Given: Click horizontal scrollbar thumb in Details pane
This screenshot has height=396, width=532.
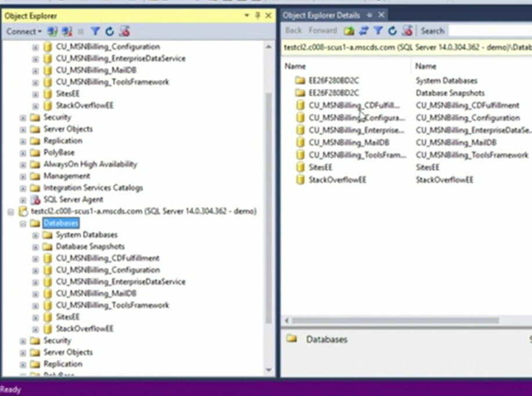Looking at the screenshot, I should coord(396,321).
